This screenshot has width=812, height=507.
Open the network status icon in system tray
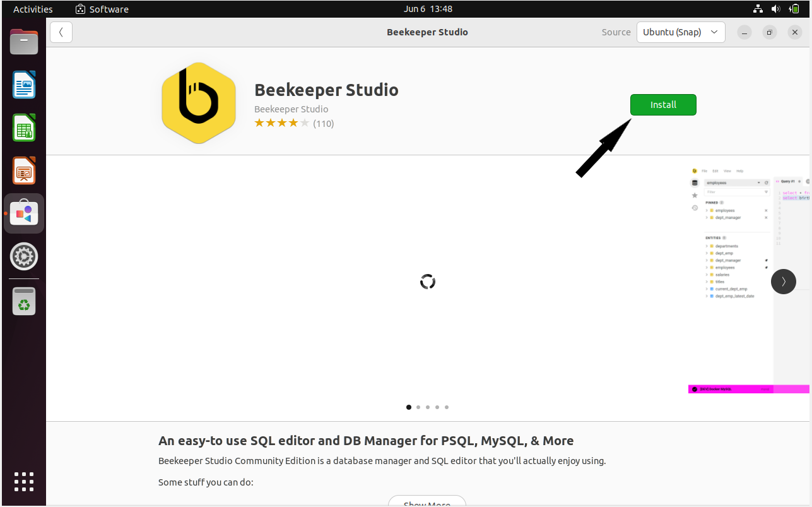click(758, 9)
